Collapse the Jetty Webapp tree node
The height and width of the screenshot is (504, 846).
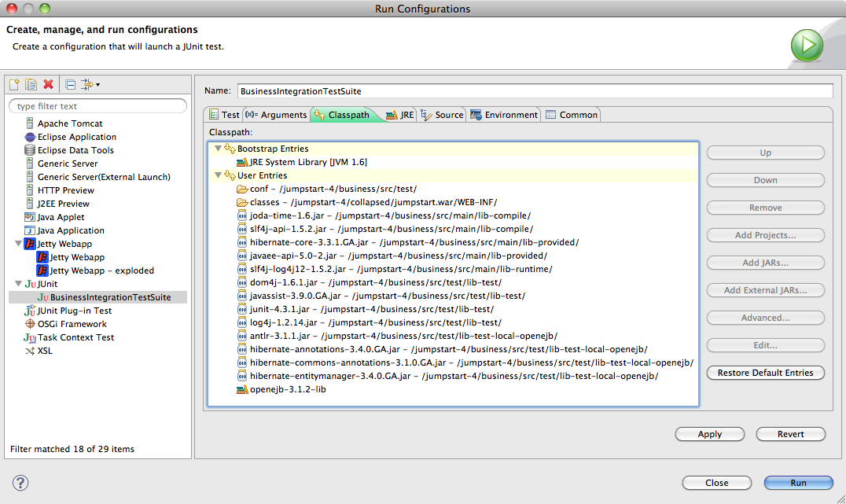coord(18,244)
